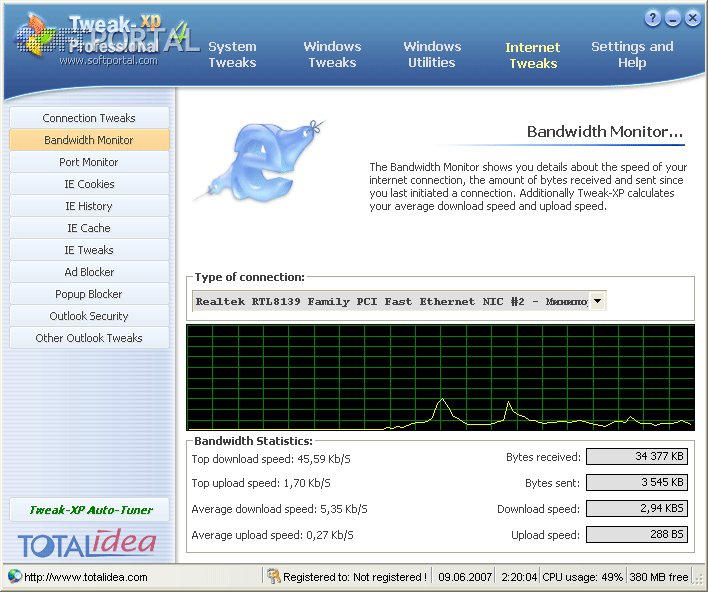The width and height of the screenshot is (708, 592).
Task: Click the Bytes received value field
Action: [637, 456]
